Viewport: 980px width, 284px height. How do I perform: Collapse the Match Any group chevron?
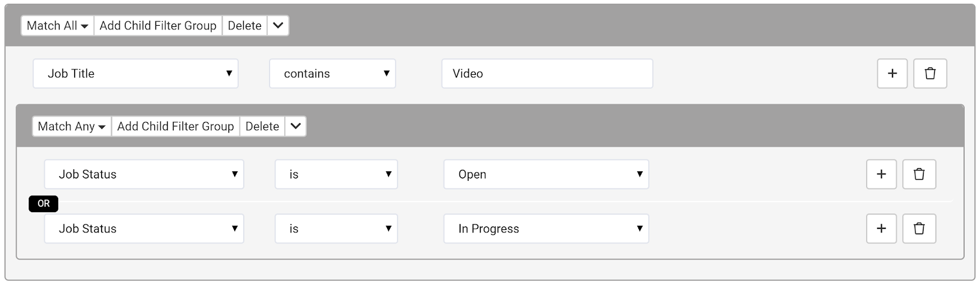point(296,126)
